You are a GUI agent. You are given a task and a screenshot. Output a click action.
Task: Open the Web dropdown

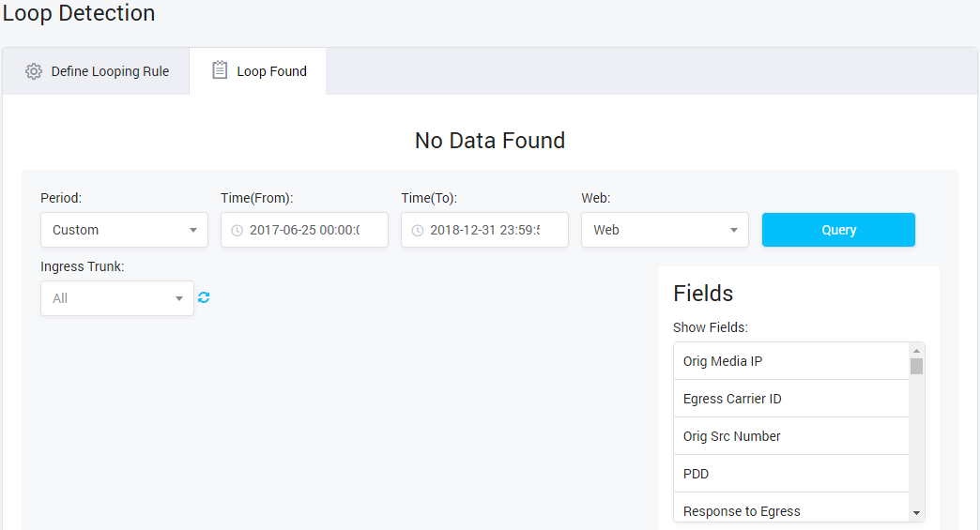pos(665,230)
